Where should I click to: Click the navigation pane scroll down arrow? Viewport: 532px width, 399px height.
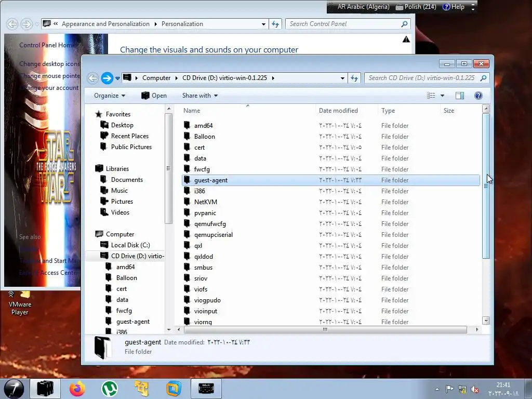pos(169,330)
